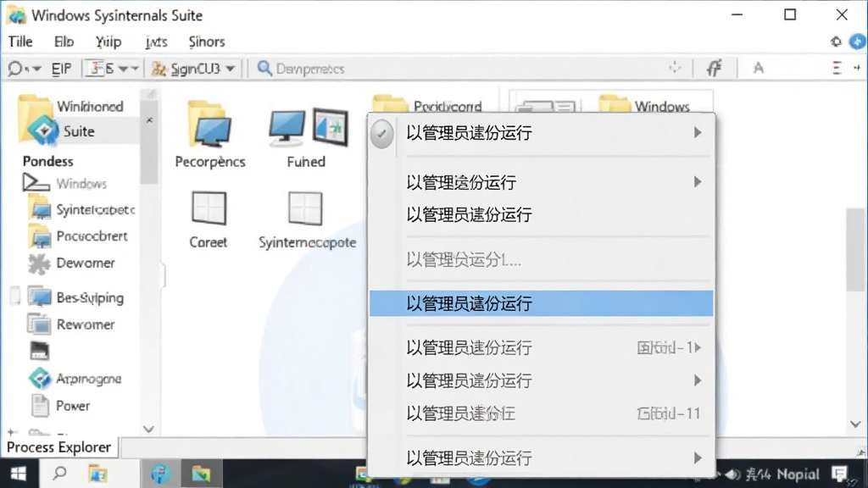Click the Pocidycord folder

[427, 104]
